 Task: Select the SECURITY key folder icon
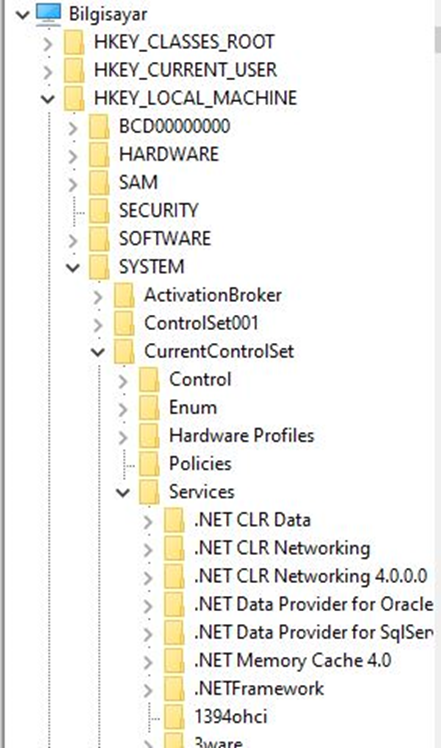click(99, 210)
